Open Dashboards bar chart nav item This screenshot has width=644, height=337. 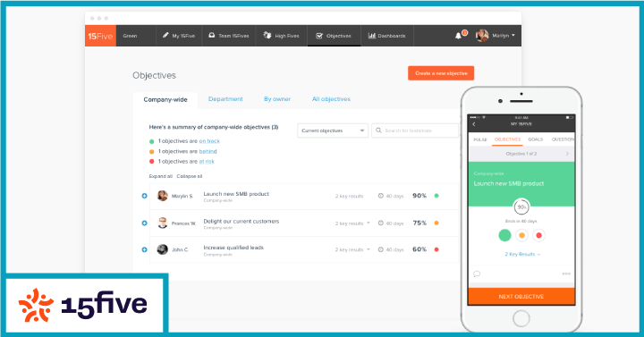tap(387, 36)
